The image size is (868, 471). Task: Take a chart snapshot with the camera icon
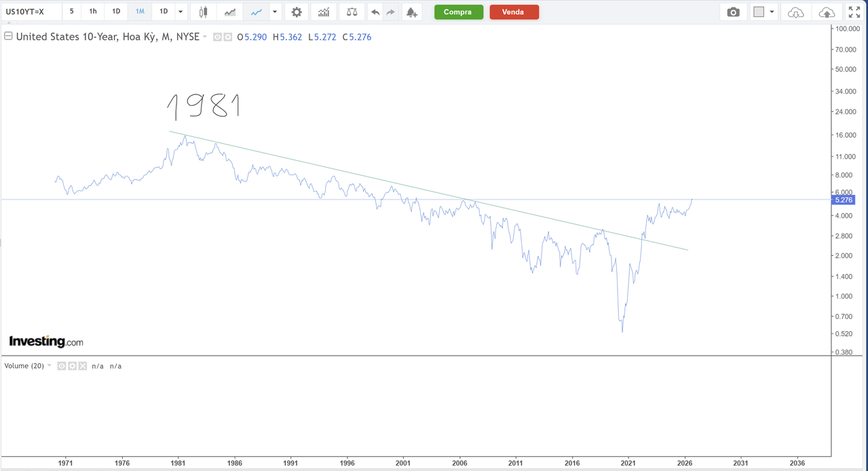tap(733, 12)
